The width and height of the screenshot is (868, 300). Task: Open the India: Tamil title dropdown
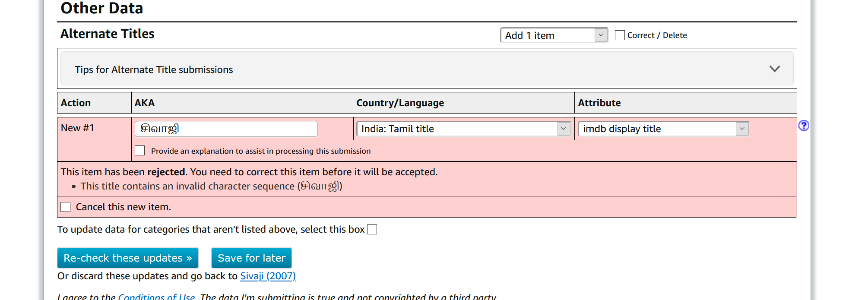click(x=463, y=129)
